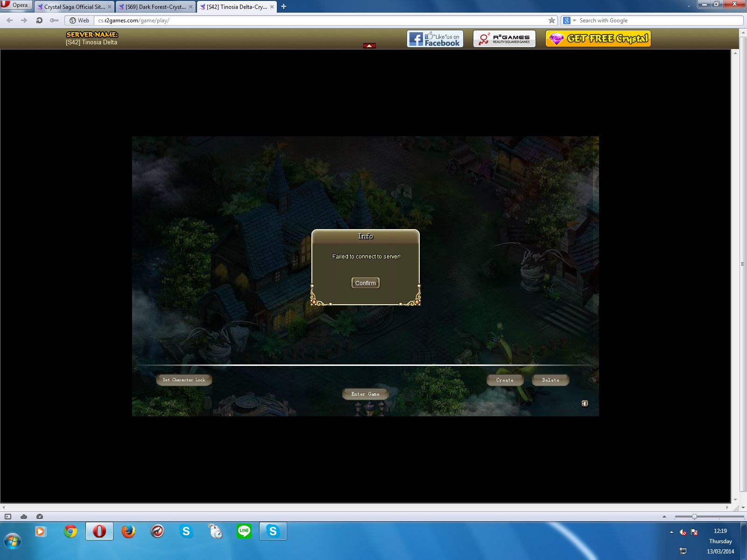
Task: Click the password wand key icon
Action: pyautogui.click(x=54, y=21)
